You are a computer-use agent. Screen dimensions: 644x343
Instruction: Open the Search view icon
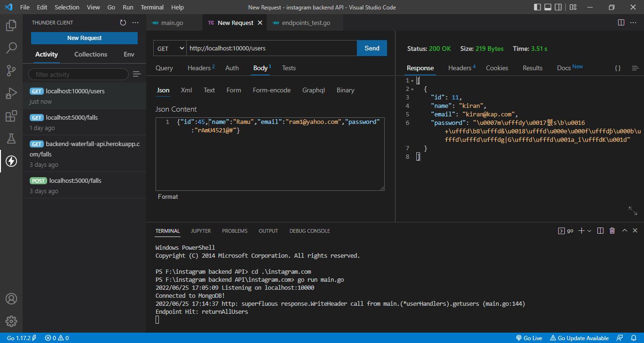[11, 48]
